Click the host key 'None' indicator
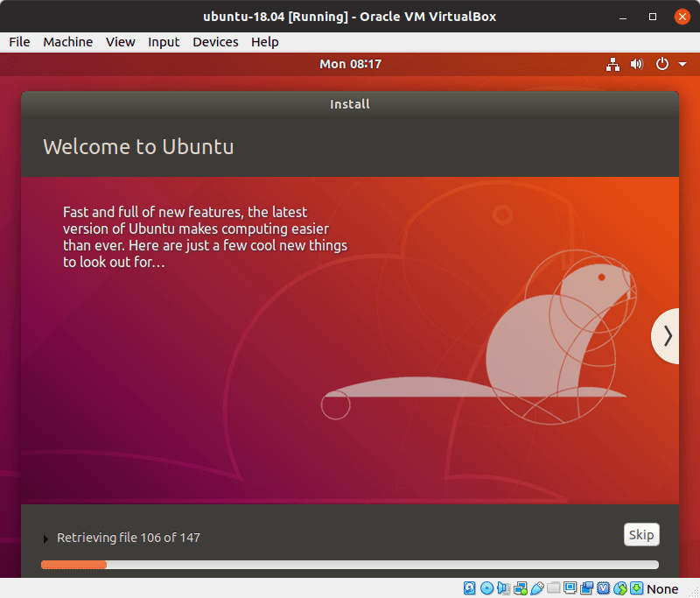The height and width of the screenshot is (598, 700). [662, 589]
